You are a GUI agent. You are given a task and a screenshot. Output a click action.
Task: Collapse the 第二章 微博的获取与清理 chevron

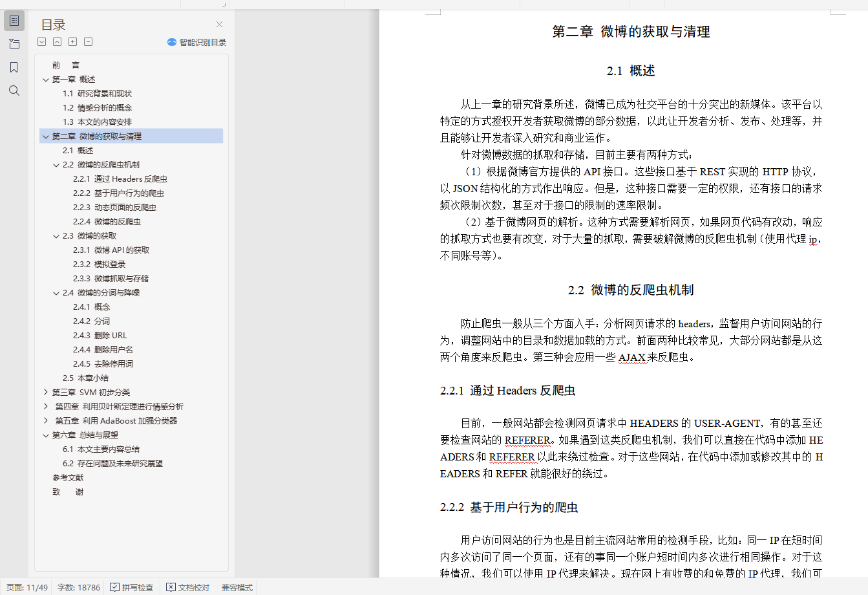click(x=46, y=136)
